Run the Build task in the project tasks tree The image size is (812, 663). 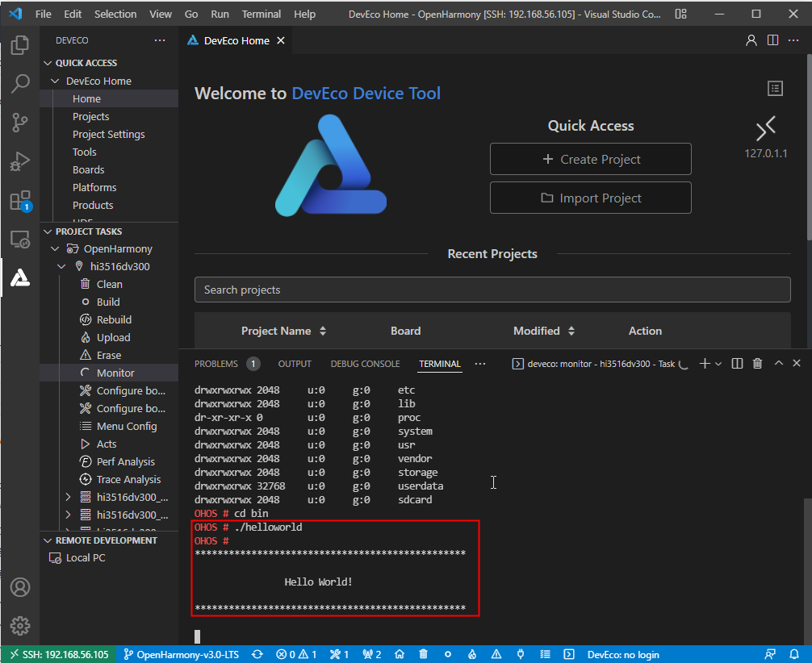coord(109,302)
